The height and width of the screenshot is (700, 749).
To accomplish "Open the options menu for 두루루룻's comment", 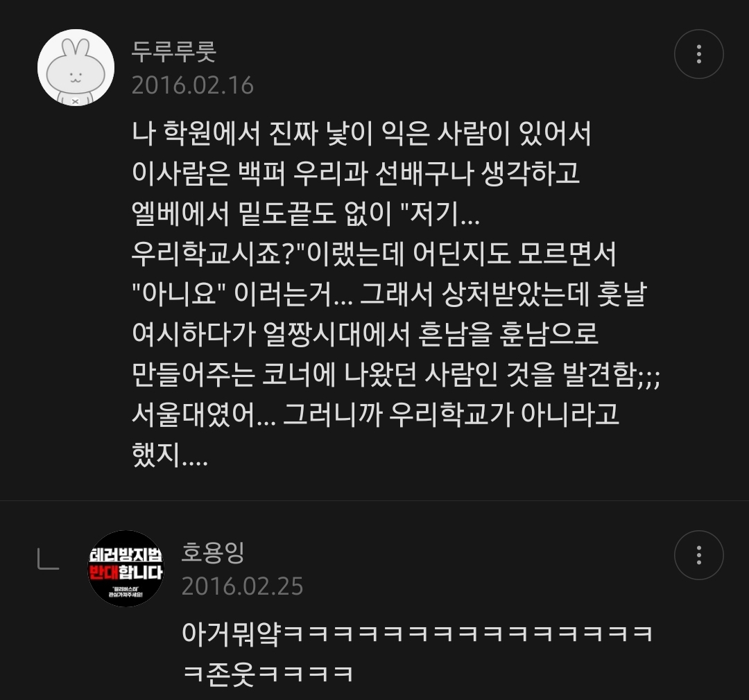I will (x=698, y=54).
